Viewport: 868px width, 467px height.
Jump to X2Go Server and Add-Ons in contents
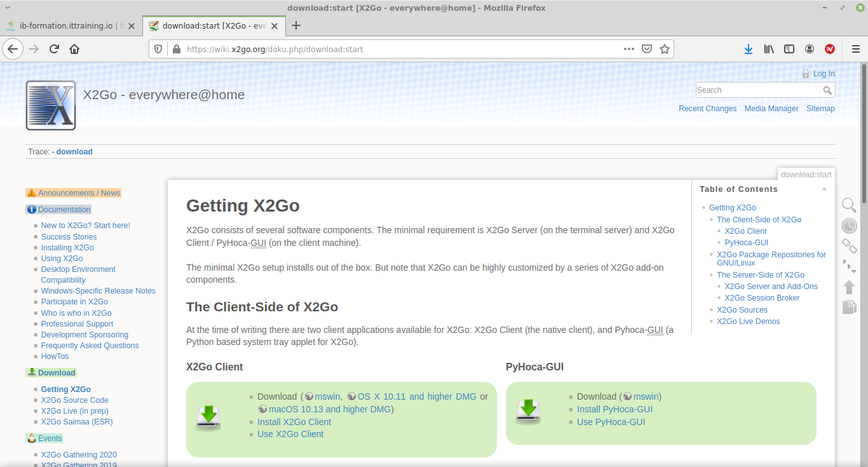pyautogui.click(x=771, y=287)
